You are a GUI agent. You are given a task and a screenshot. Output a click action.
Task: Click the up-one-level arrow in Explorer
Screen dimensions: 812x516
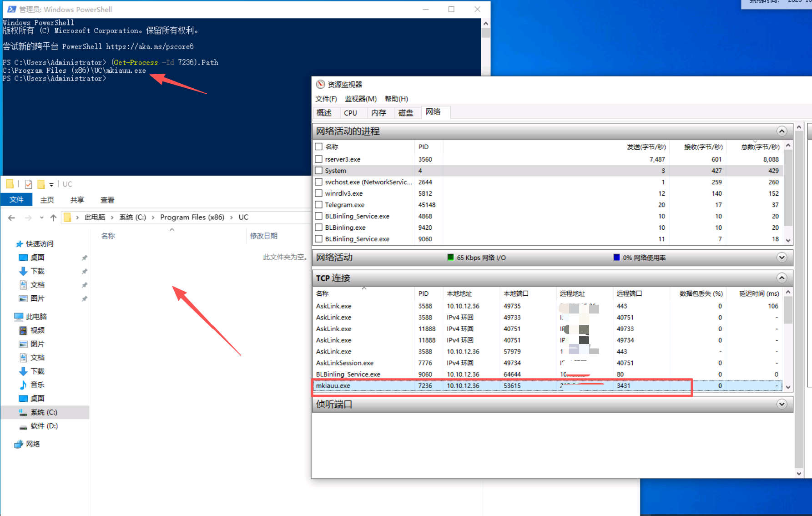[53, 218]
